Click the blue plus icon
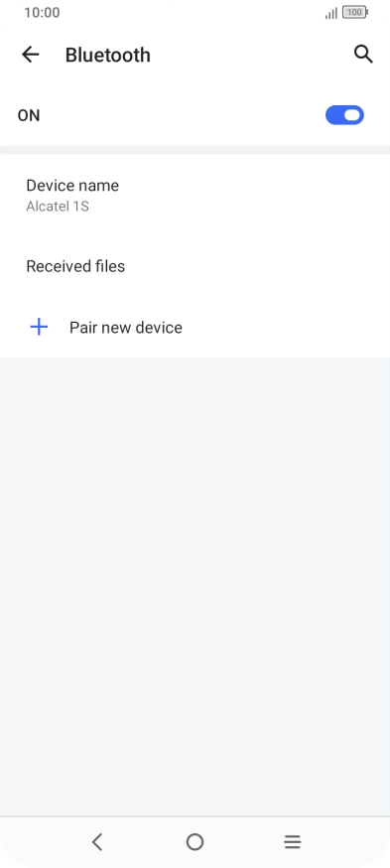 click(x=39, y=327)
